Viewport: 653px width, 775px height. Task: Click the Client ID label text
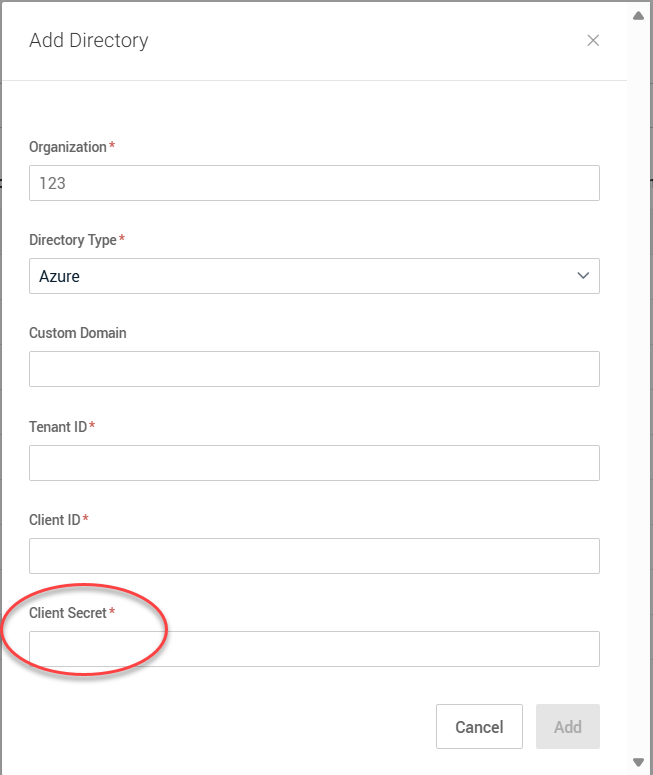[x=55, y=520]
